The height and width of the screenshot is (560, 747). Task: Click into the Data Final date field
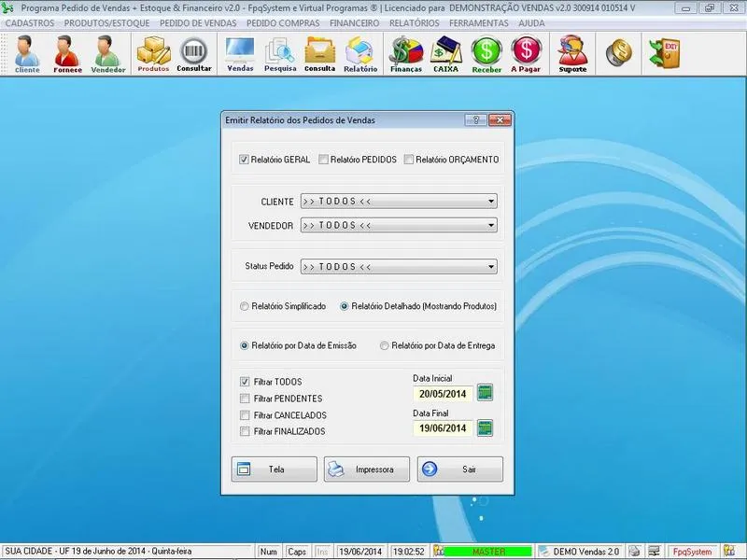tap(443, 428)
